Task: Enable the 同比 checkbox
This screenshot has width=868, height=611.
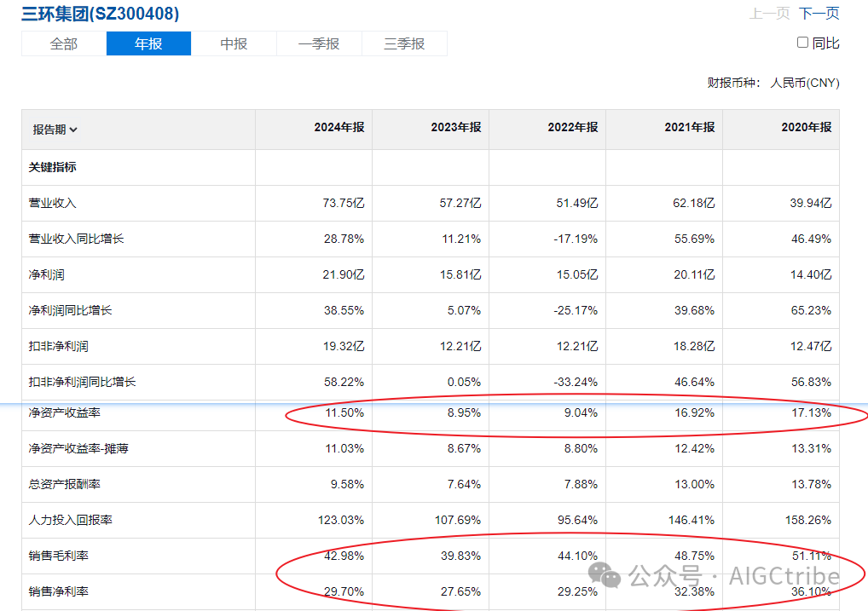Action: (x=802, y=43)
